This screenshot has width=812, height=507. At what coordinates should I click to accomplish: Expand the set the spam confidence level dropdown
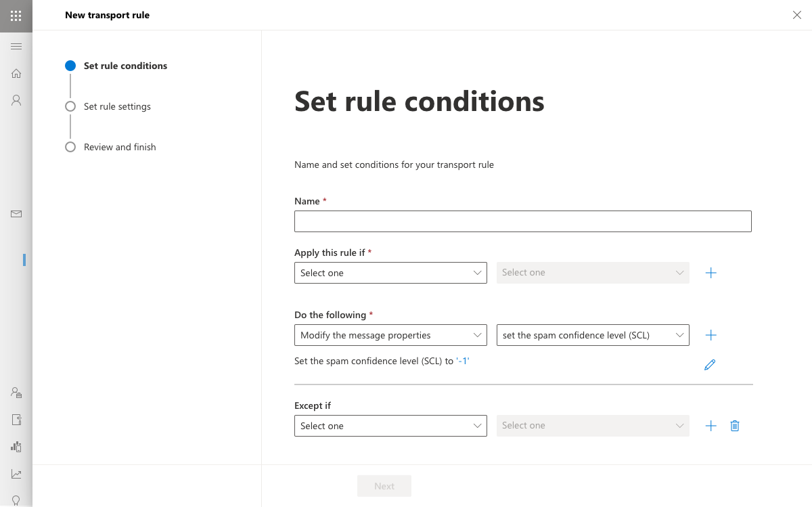click(x=593, y=335)
